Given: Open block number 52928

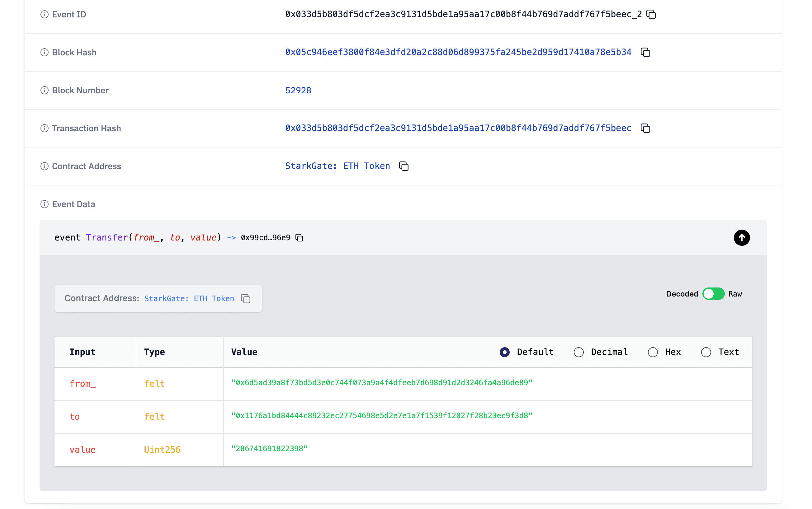Looking at the screenshot, I should [298, 90].
